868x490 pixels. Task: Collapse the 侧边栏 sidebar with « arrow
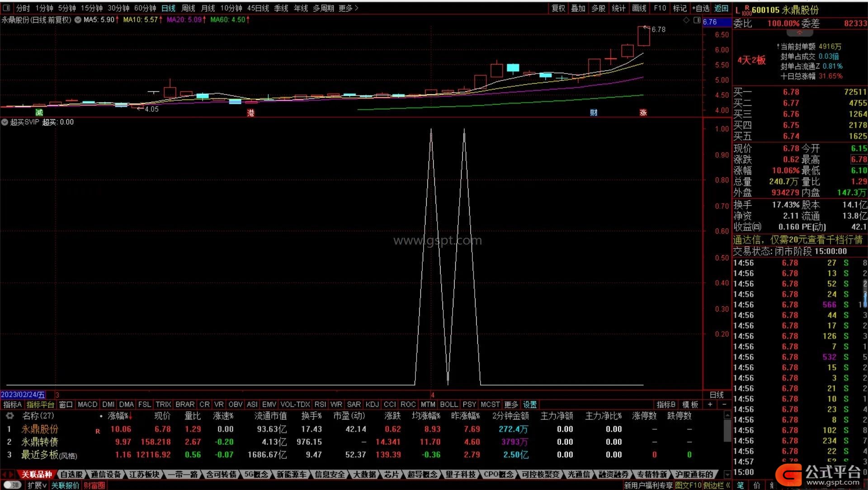(728, 485)
